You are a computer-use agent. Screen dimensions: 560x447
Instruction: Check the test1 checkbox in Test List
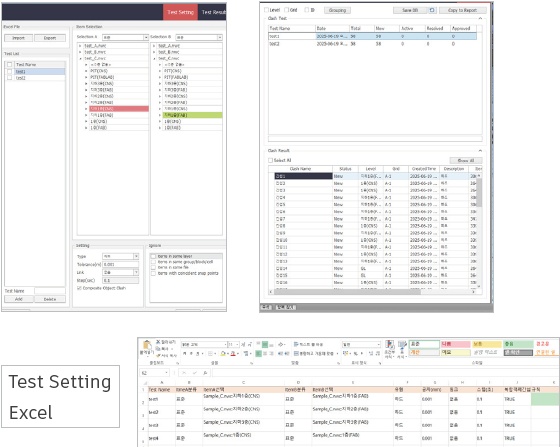(x=10, y=71)
